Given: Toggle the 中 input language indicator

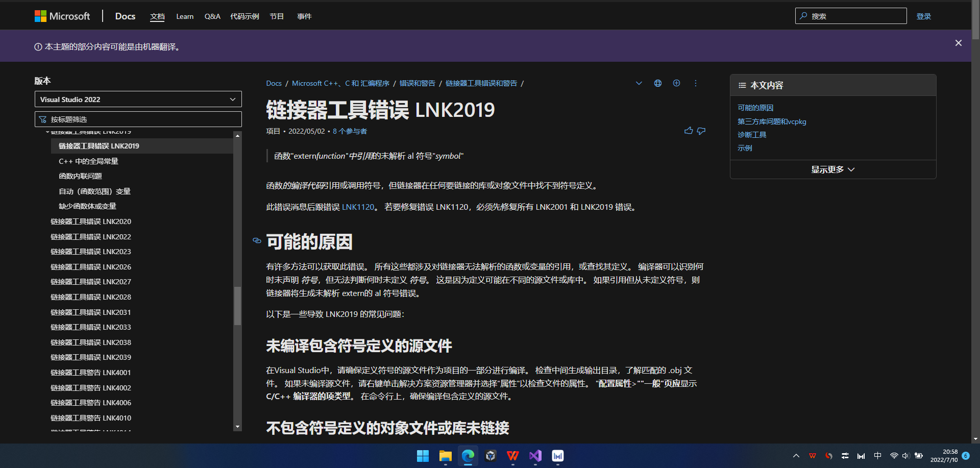Looking at the screenshot, I should tap(877, 456).
